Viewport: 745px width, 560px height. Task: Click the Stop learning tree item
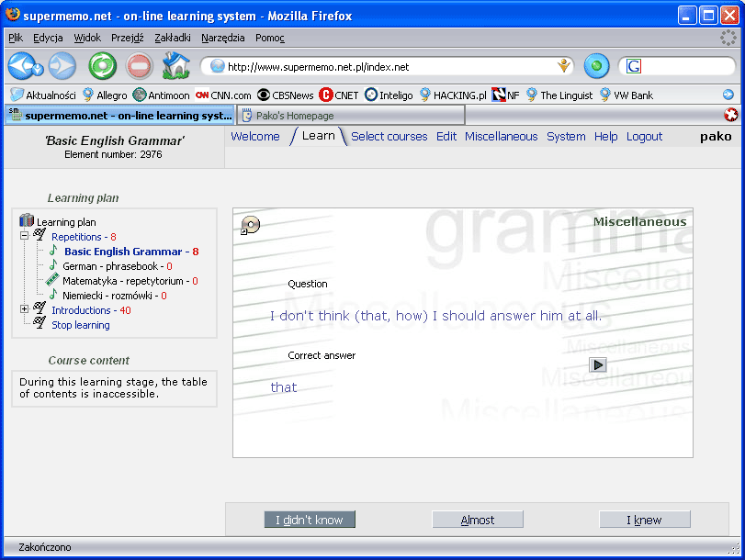(x=80, y=325)
